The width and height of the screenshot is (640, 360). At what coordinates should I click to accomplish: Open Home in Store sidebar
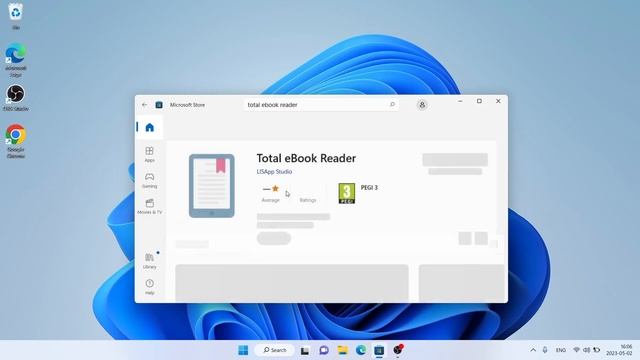(149, 127)
